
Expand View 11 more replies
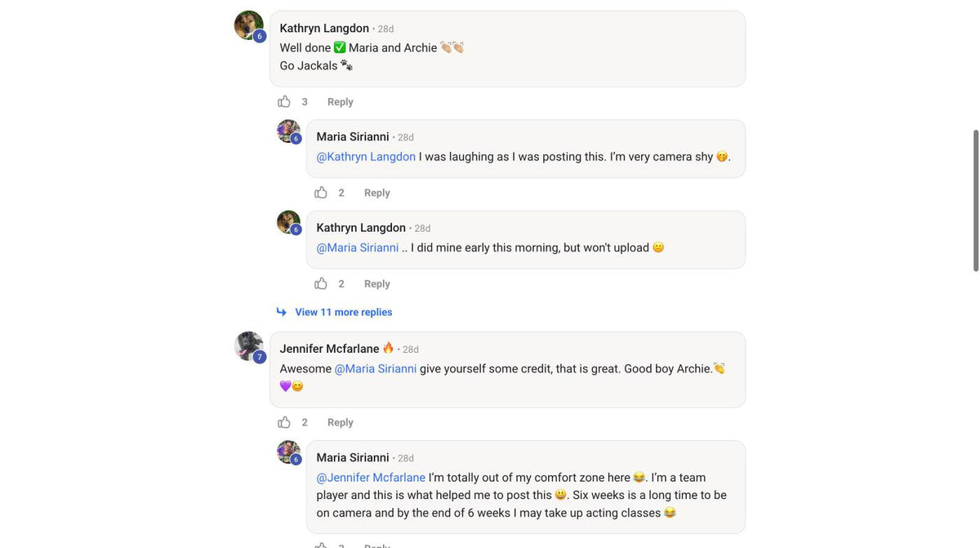tap(344, 312)
